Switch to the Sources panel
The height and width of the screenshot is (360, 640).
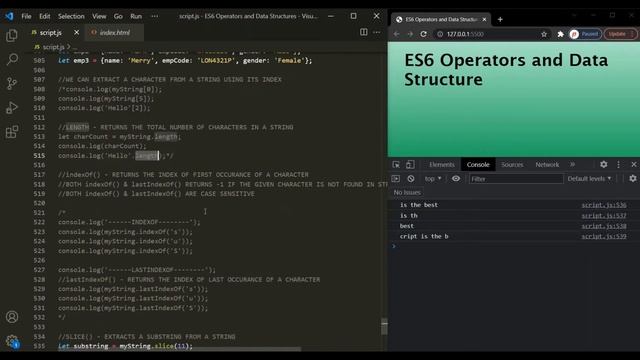click(512, 164)
